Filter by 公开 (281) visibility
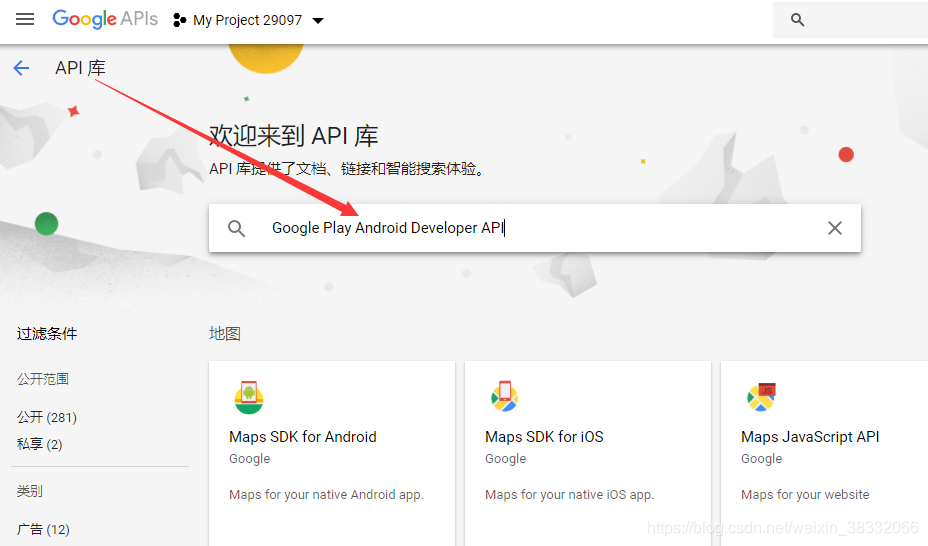This screenshot has height=546, width=928. pyautogui.click(x=47, y=417)
